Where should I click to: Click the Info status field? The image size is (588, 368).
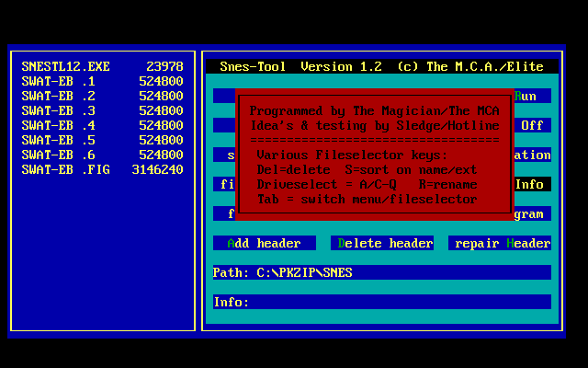(x=381, y=302)
